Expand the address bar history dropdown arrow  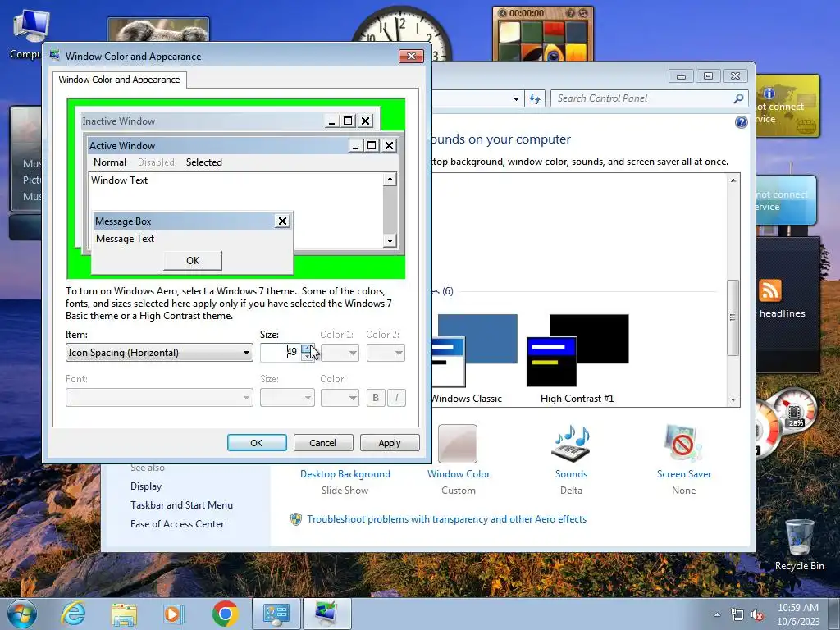click(x=516, y=98)
